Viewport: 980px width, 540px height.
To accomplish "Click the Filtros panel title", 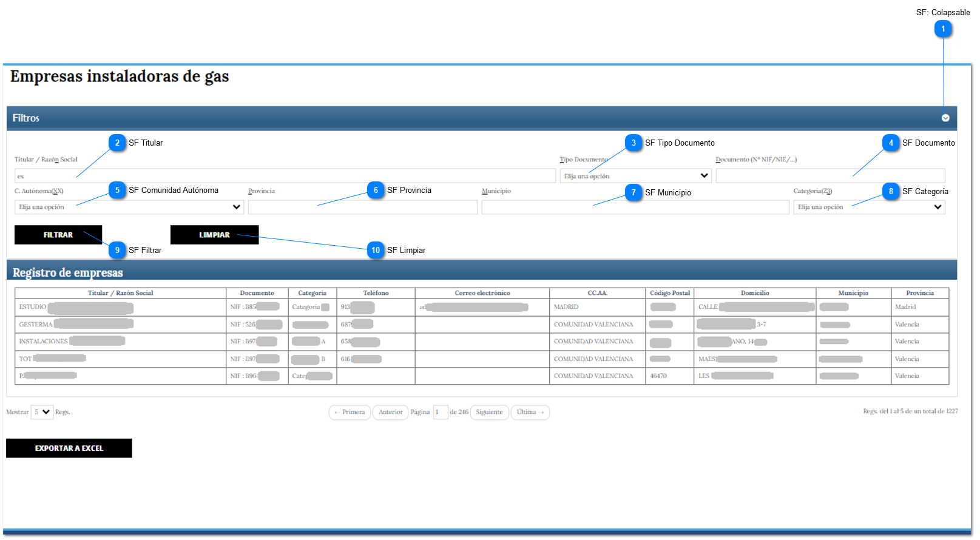I will (26, 118).
